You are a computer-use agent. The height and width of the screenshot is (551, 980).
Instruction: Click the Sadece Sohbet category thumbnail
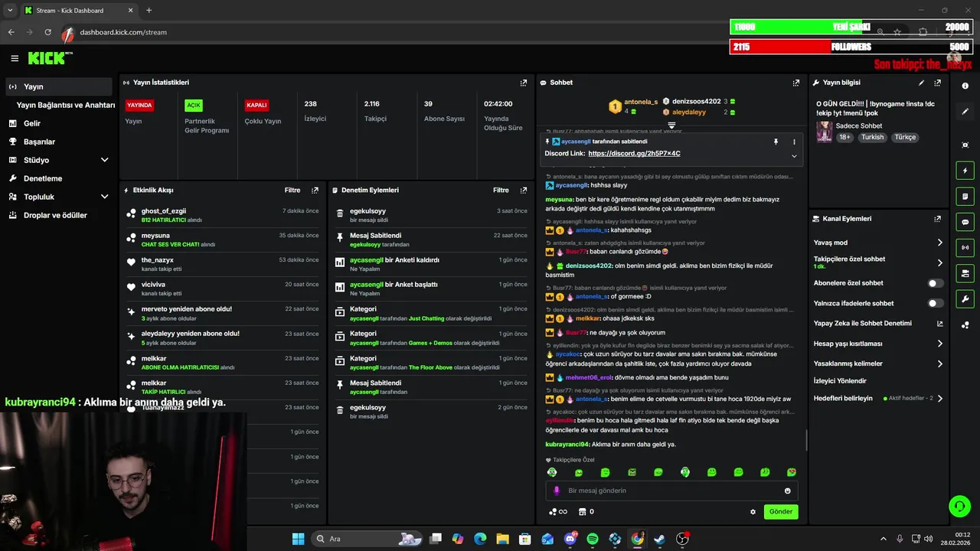[824, 132]
